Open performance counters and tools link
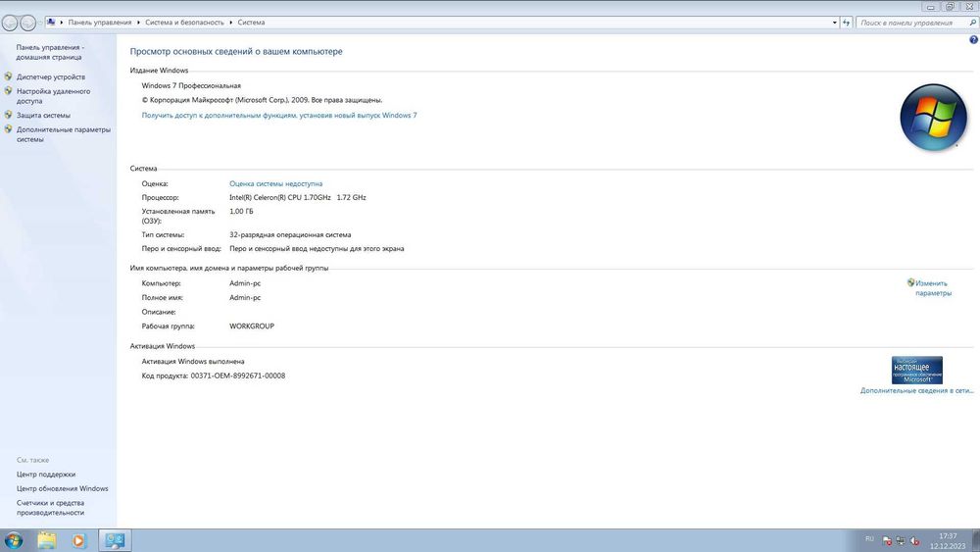The height and width of the screenshot is (552, 980). [50, 508]
